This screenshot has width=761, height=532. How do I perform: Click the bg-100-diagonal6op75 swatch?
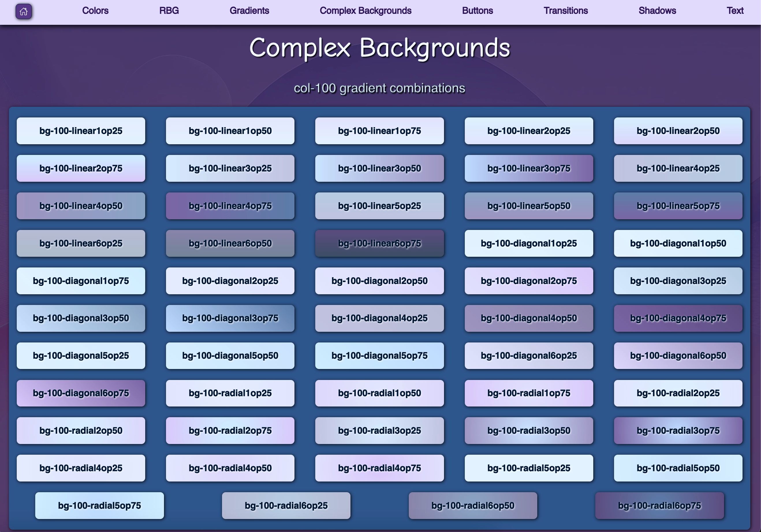pyautogui.click(x=81, y=393)
